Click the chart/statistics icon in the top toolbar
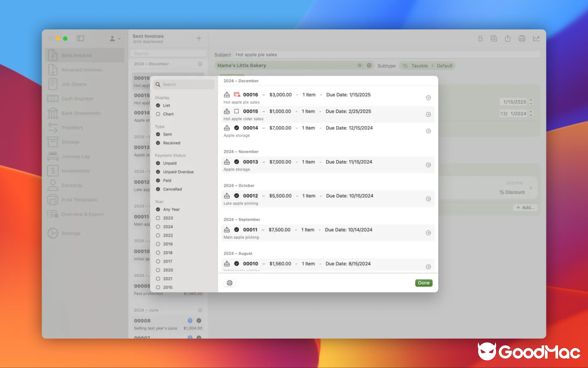The height and width of the screenshot is (368, 588). point(536,39)
